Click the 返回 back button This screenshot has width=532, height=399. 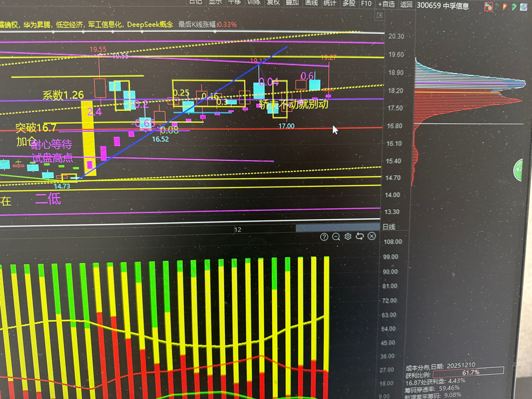[x=406, y=4]
